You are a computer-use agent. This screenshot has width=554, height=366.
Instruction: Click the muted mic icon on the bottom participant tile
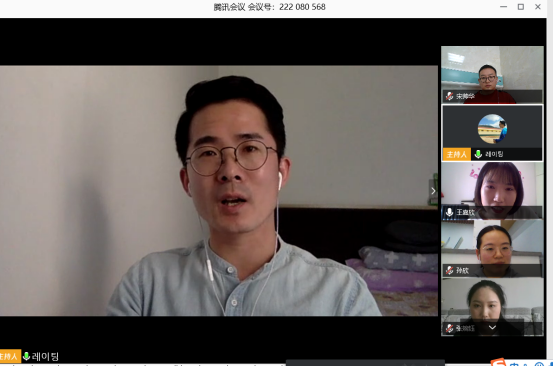449,329
